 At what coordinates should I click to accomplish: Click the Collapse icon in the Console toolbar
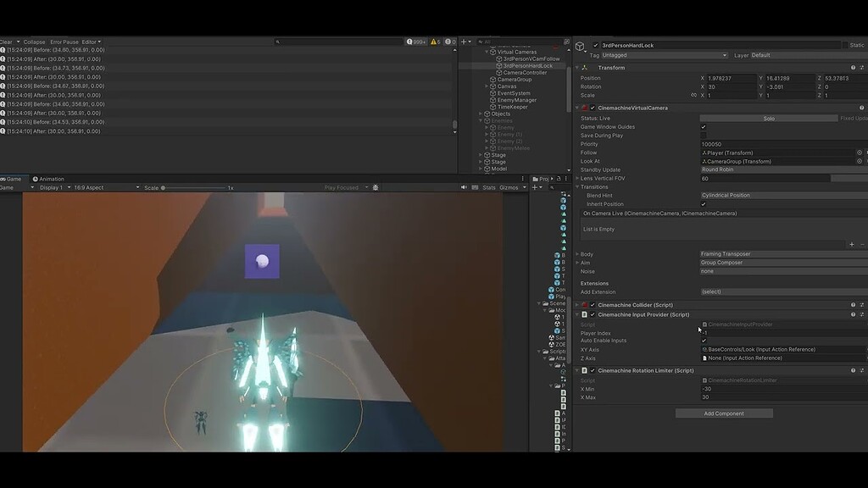click(32, 40)
